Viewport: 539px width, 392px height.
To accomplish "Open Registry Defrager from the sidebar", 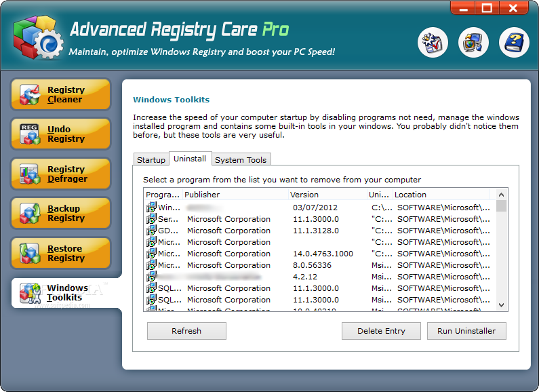I will click(60, 174).
